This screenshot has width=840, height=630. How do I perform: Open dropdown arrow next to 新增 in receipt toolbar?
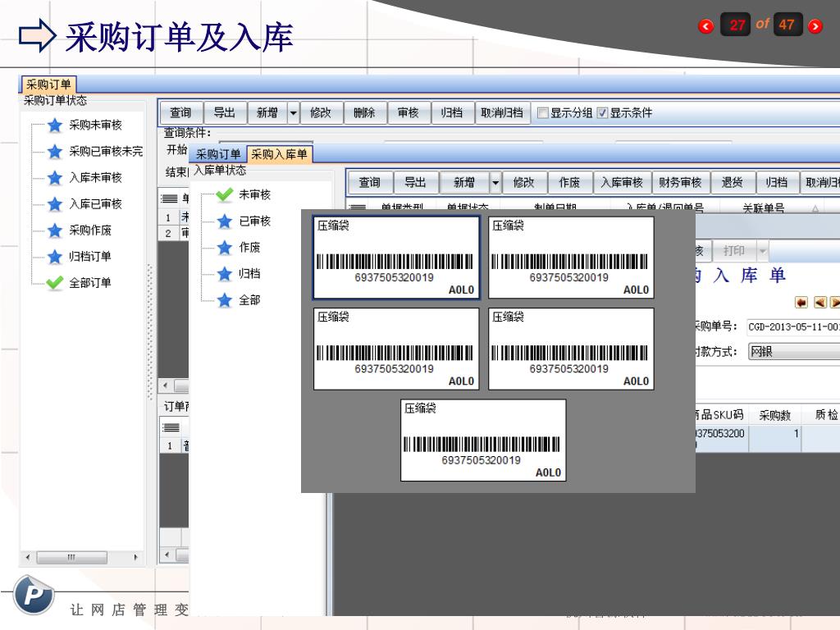tap(495, 183)
